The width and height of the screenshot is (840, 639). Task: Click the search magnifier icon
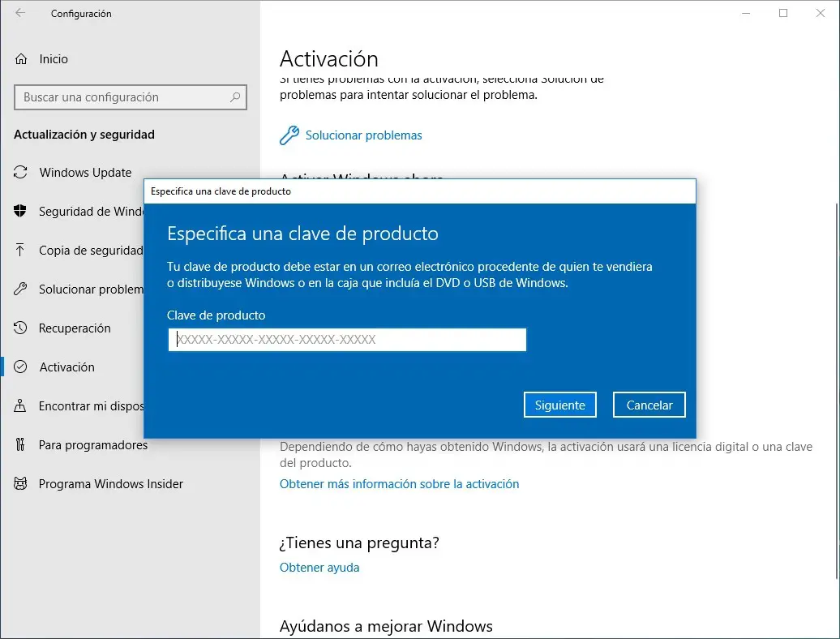[234, 97]
